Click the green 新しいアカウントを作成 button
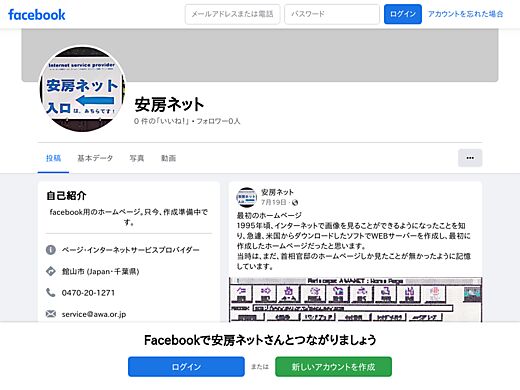520x390 pixels. click(x=333, y=367)
